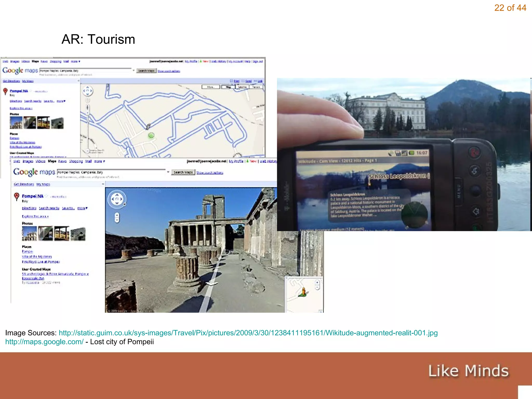
Task: Click My Maps in Street View screenshot
Action: pos(43,184)
